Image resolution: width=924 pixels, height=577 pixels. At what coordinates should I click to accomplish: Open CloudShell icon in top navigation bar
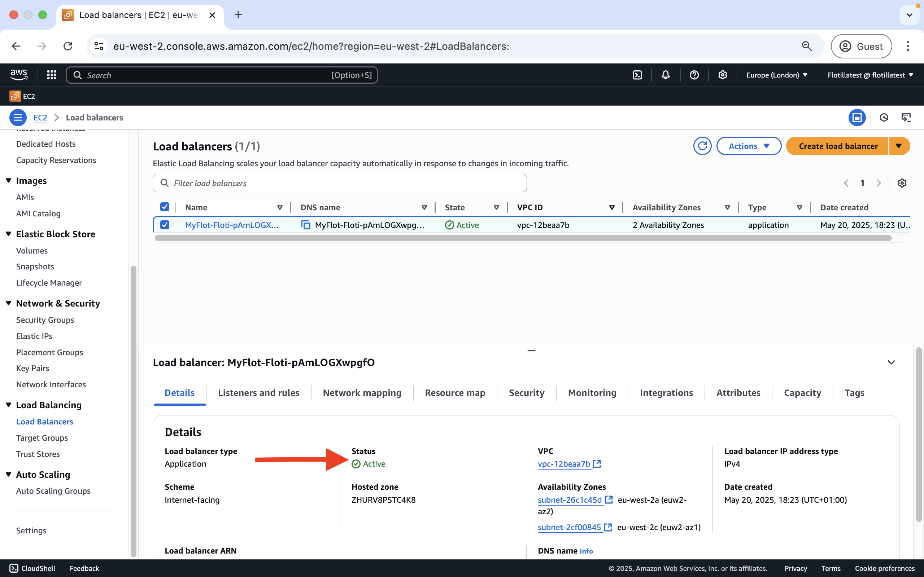pos(637,75)
